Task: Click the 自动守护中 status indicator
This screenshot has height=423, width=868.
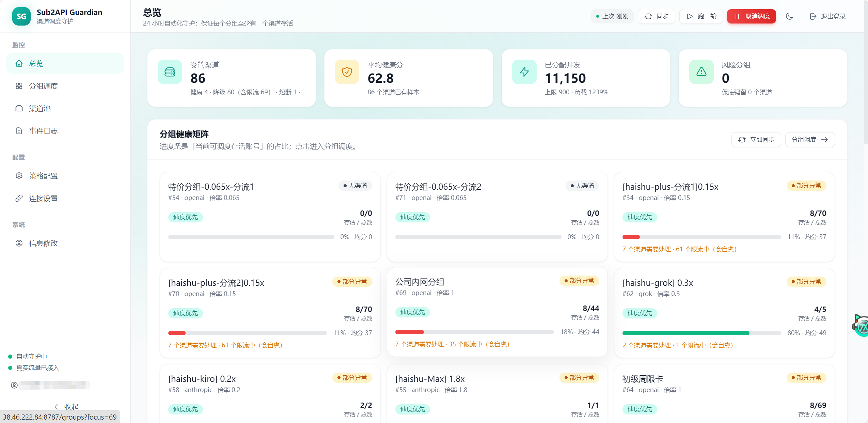Action: pos(28,357)
